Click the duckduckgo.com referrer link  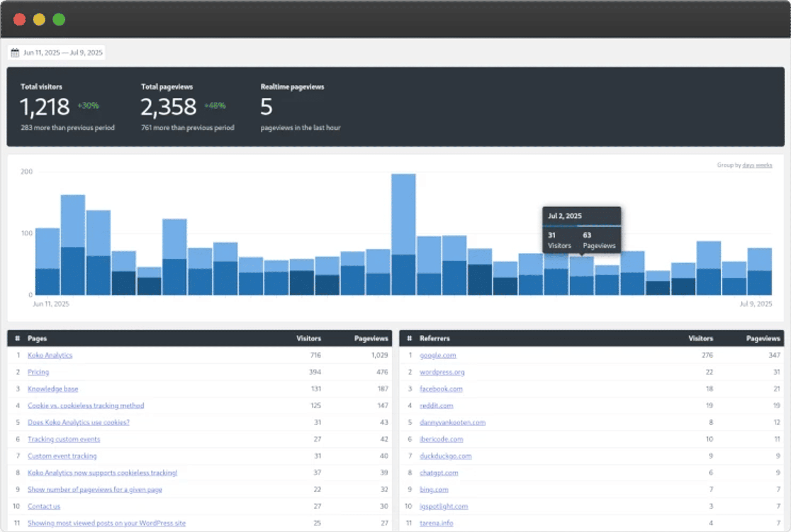click(x=446, y=456)
